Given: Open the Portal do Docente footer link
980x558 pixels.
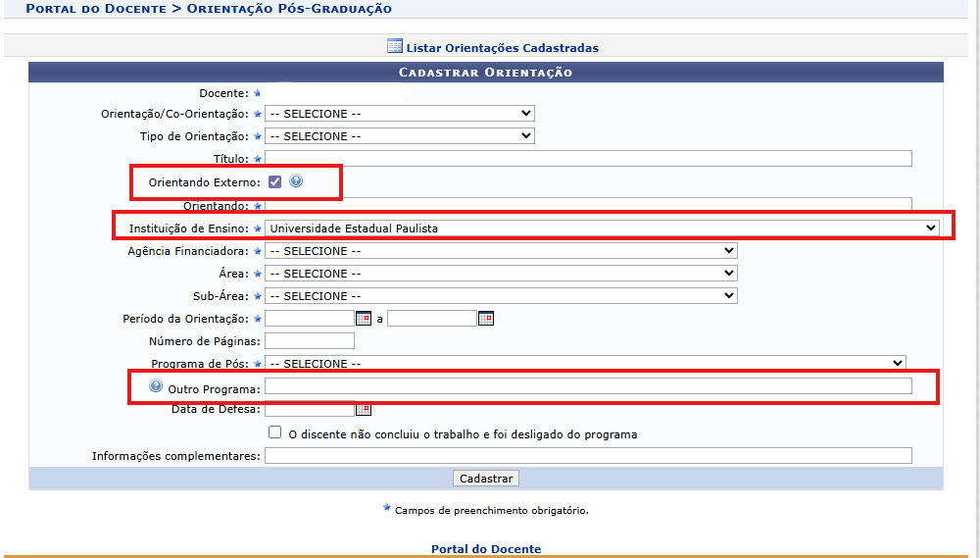Looking at the screenshot, I should (486, 548).
